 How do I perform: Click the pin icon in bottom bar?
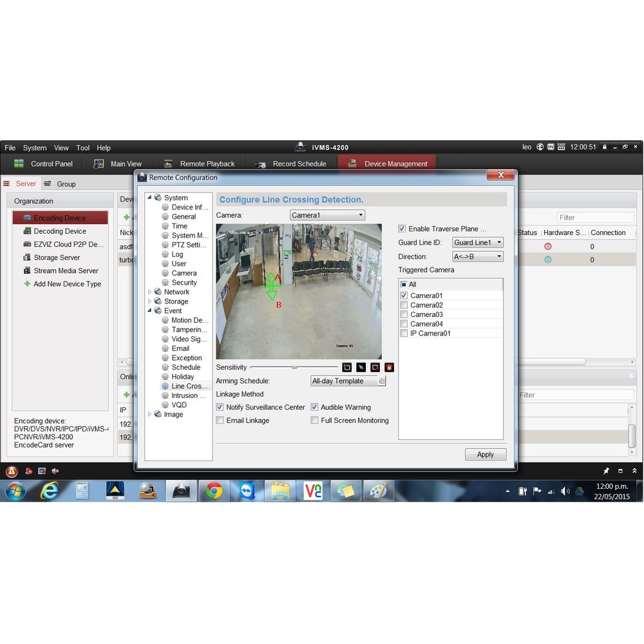(606, 471)
